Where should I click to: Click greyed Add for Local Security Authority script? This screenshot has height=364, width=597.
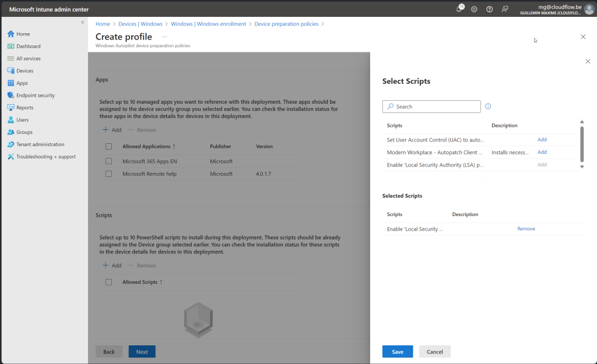[542, 165]
